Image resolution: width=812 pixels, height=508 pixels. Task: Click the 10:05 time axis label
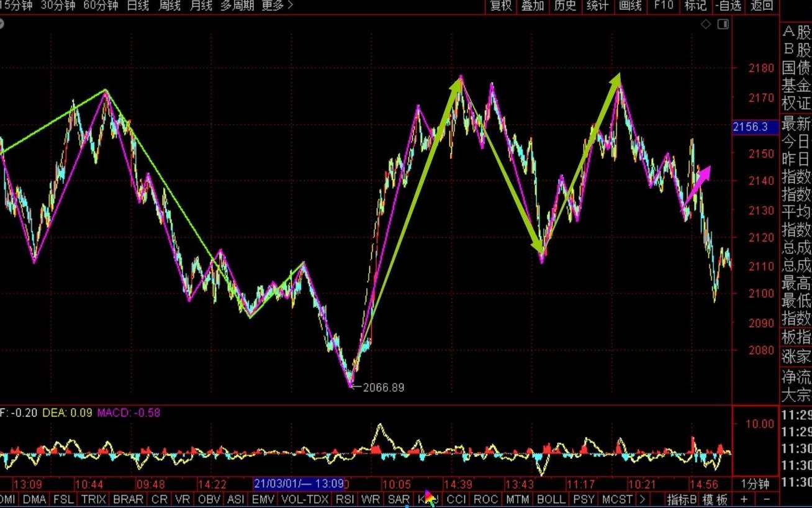[x=396, y=484]
